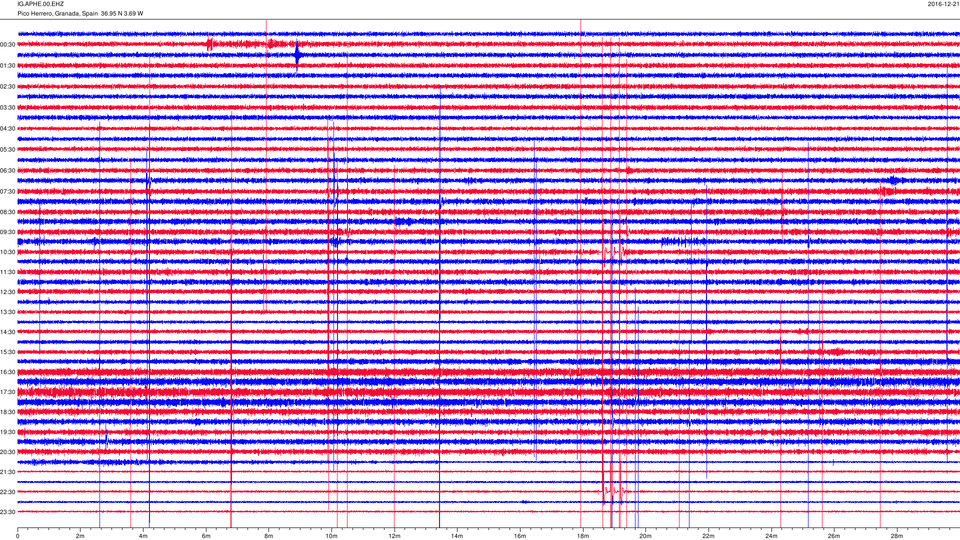Click the 16m tick label on the axis
Viewport: 960px width, 540px height.
[x=520, y=536]
